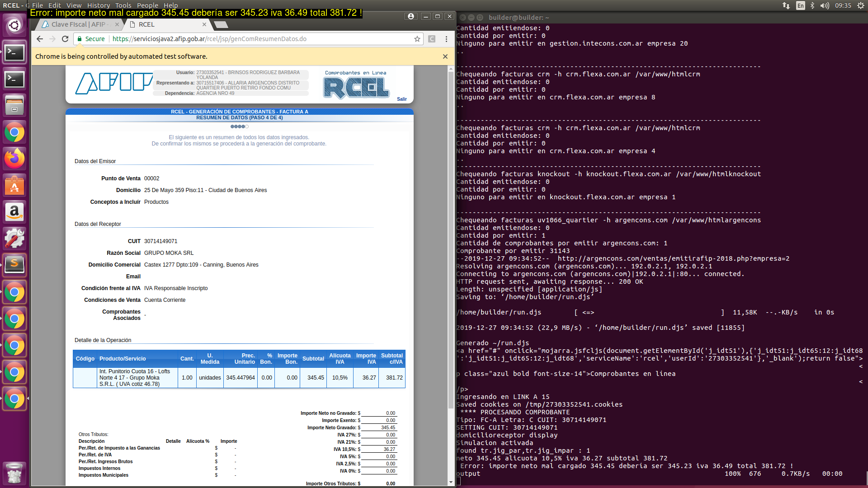Open Bluetooth indicator in top panel
Screen dimensions: 868x488
[x=812, y=5]
